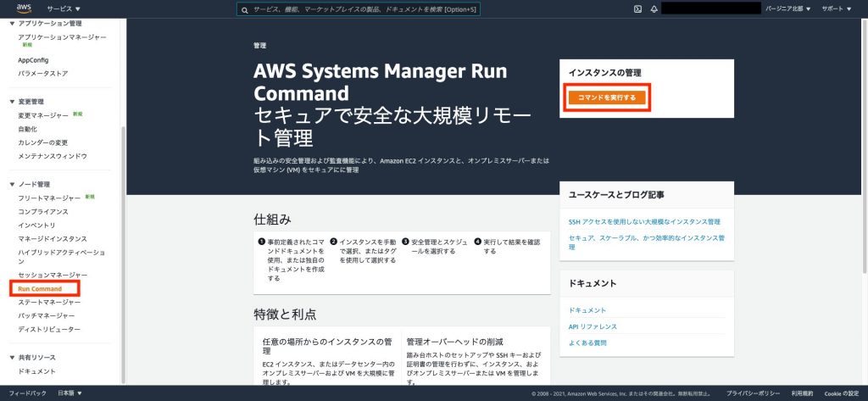Viewport: 868px width, 401px height.
Task: Open 変更マネージャー in sidebar
Action: point(43,116)
